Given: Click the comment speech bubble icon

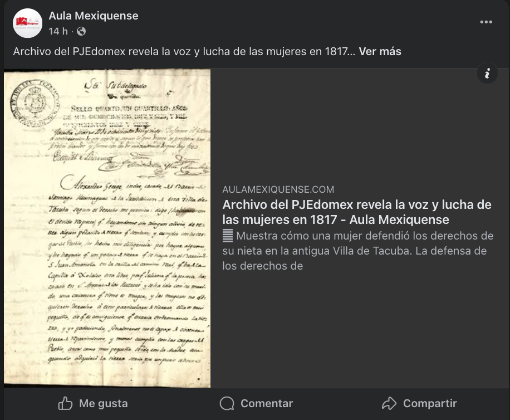Looking at the screenshot, I should click(x=227, y=403).
